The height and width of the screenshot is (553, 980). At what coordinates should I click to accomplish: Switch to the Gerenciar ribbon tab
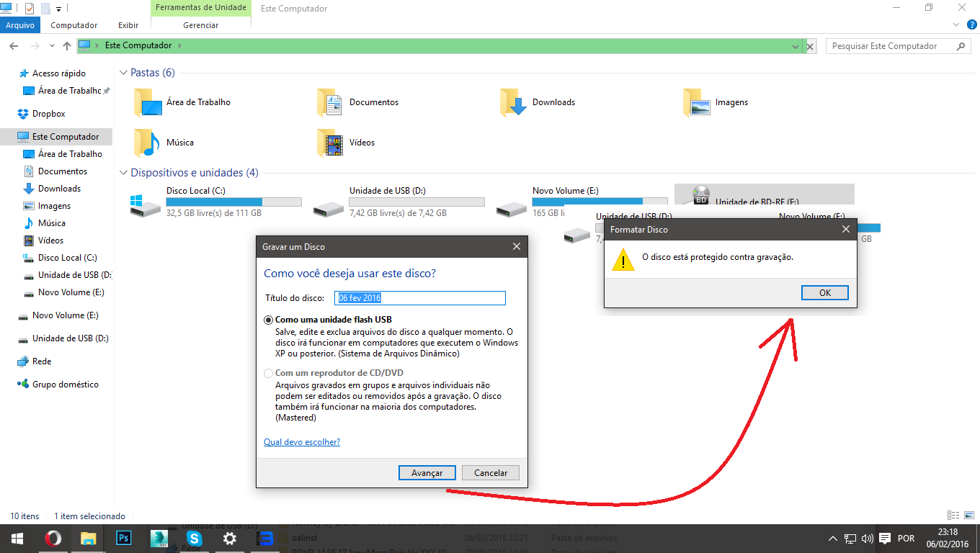(x=201, y=25)
